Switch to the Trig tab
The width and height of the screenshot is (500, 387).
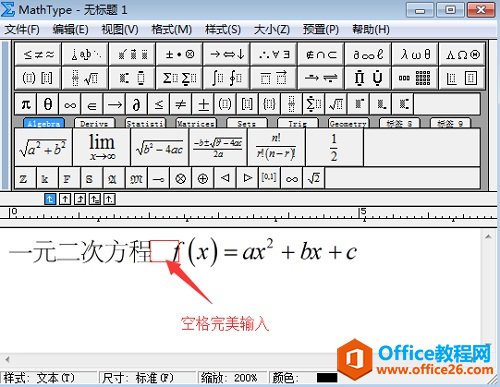pyautogui.click(x=298, y=123)
